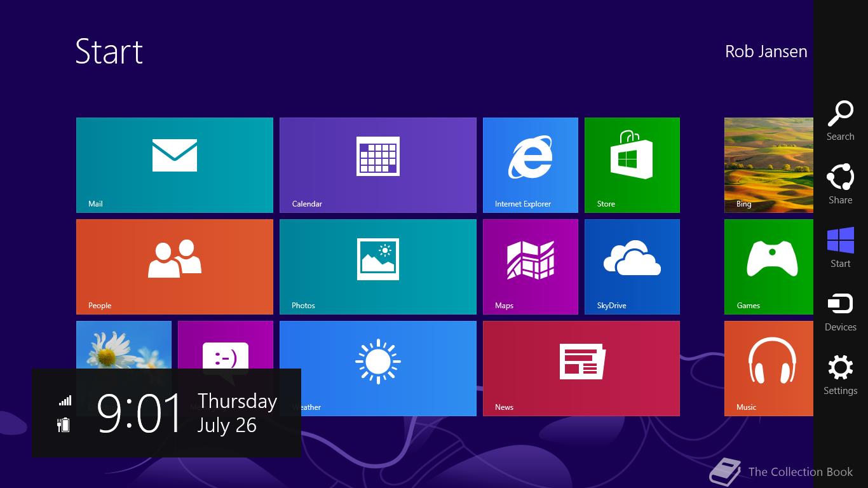The width and height of the screenshot is (868, 488).
Task: Open the Settings charm
Action: [840, 375]
